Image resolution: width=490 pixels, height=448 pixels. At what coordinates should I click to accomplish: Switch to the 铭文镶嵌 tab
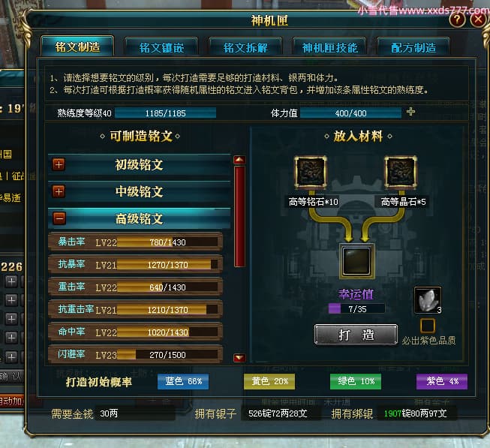(x=161, y=47)
